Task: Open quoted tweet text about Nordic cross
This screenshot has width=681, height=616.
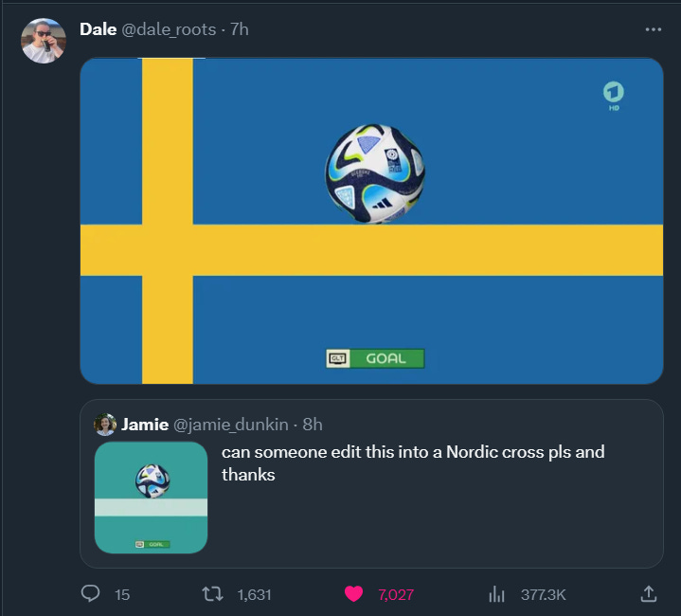Action: (413, 463)
